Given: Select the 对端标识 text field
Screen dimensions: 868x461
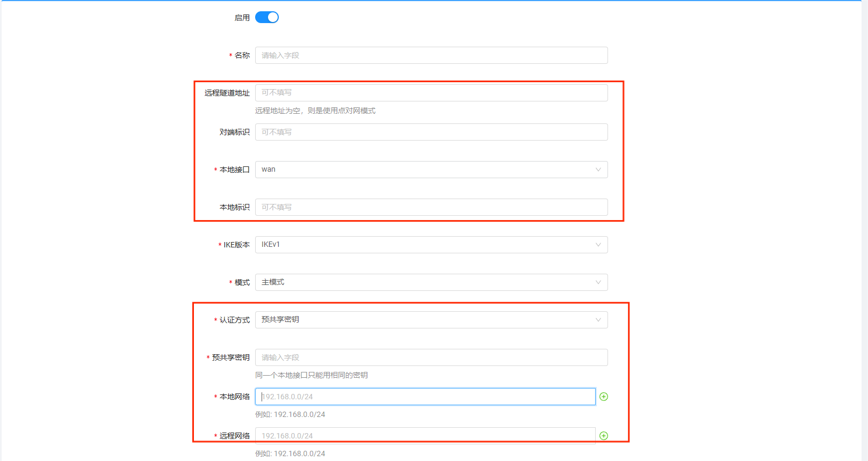Looking at the screenshot, I should coord(431,132).
